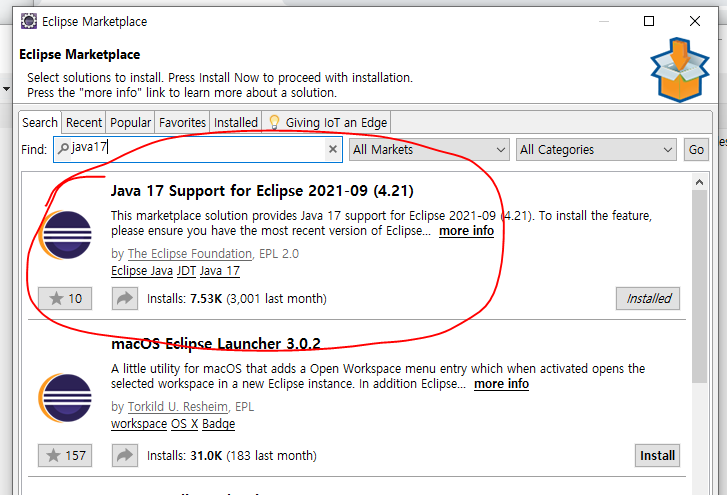Viewport: 727px width, 495px height.
Task: Click the macOS Eclipse Launcher logo
Action: 65,398
